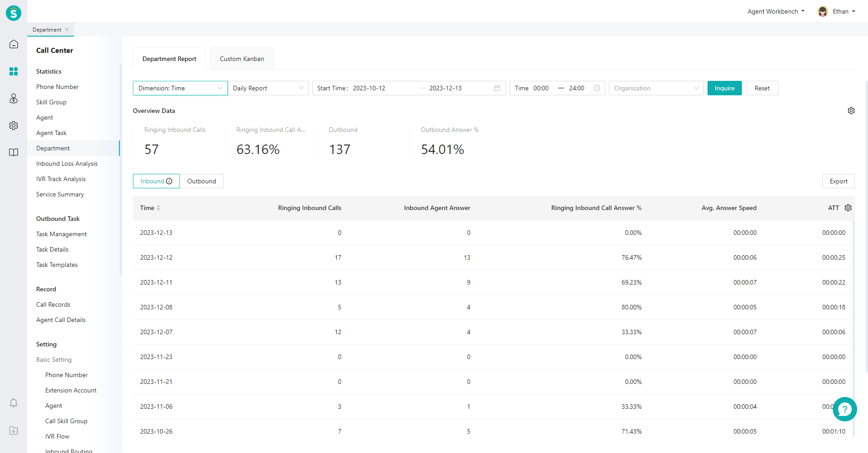
Task: Open the floating help chat bubble
Action: 844,409
